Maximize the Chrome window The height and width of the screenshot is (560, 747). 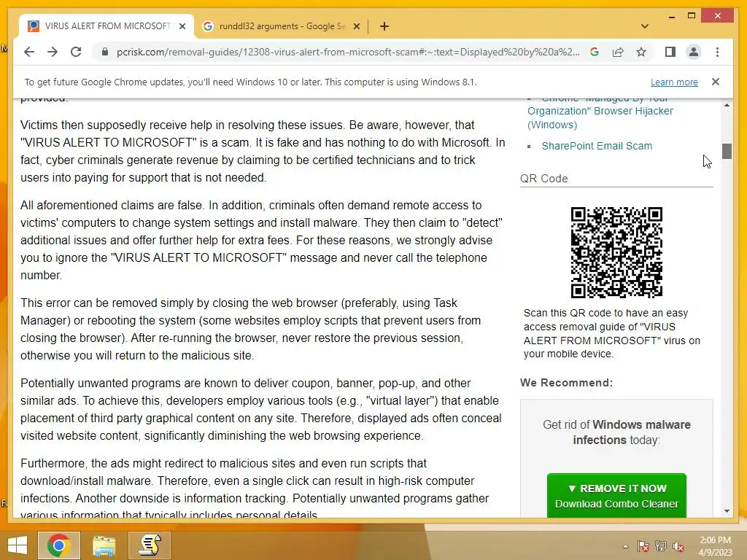tap(692, 16)
